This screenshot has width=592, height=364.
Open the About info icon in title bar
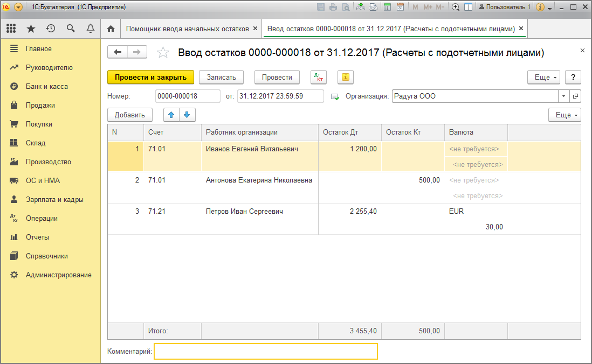(x=540, y=7)
